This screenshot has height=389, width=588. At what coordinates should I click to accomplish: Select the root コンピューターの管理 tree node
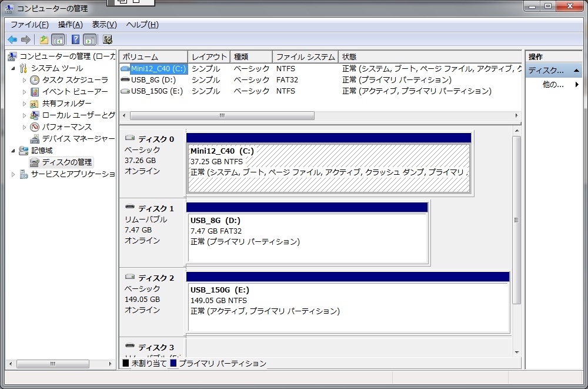tap(62, 56)
